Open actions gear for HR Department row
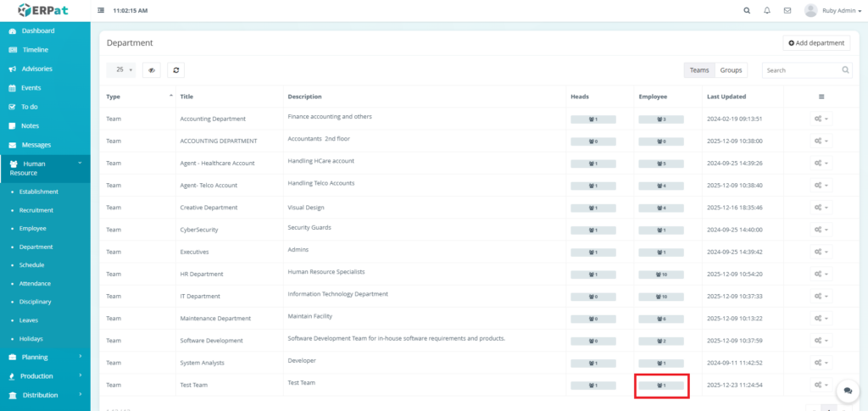The height and width of the screenshot is (411, 868). (820, 275)
